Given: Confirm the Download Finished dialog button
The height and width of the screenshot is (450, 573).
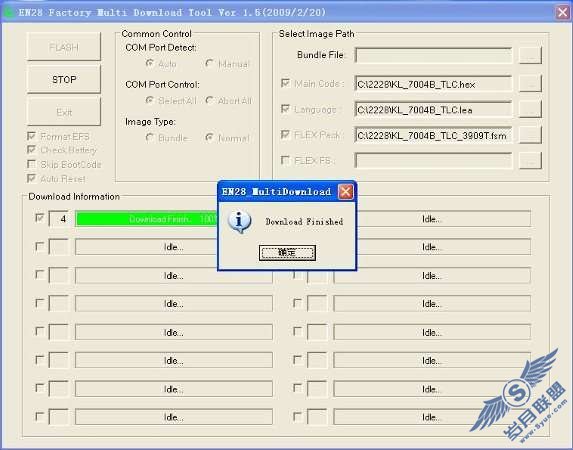Looking at the screenshot, I should point(287,253).
